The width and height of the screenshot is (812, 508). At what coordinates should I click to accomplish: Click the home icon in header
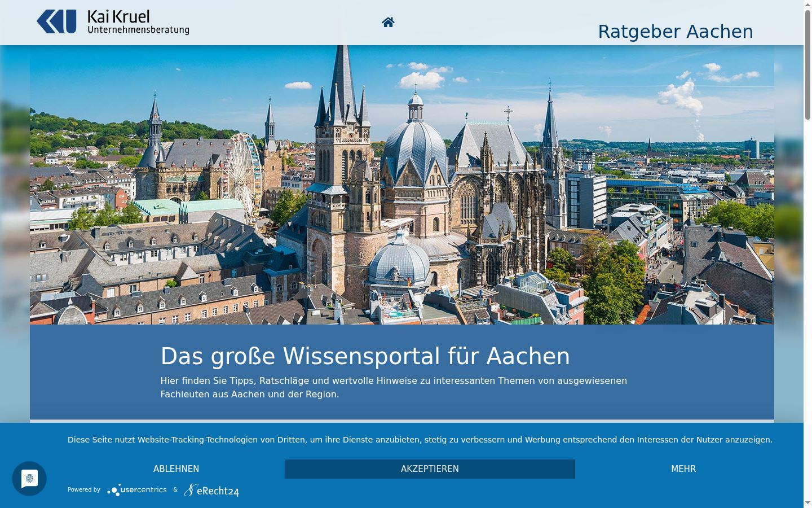[388, 22]
